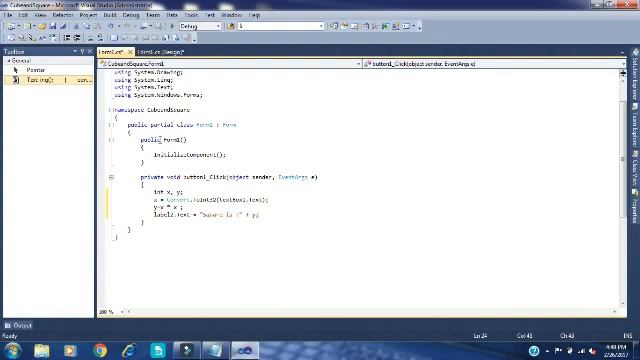
Task: Collapse the Form1() constructor outline
Action: pyautogui.click(x=111, y=140)
